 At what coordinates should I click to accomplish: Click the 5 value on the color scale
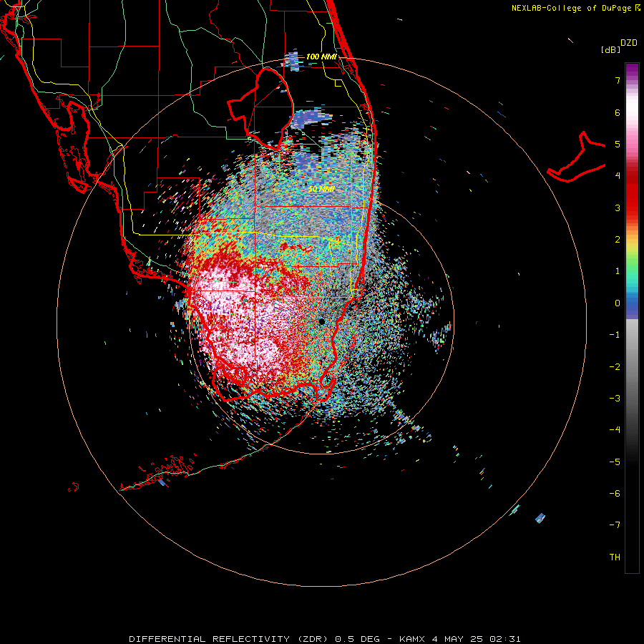click(x=618, y=144)
